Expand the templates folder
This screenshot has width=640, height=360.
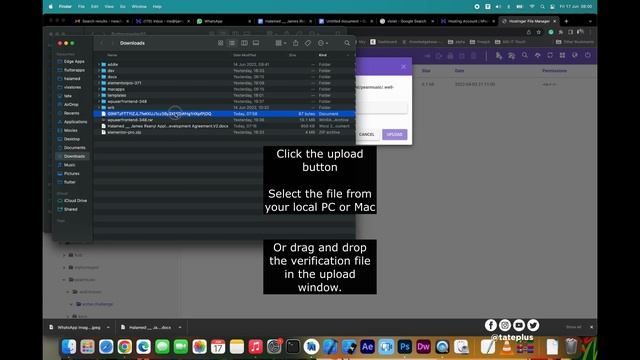coord(99,95)
